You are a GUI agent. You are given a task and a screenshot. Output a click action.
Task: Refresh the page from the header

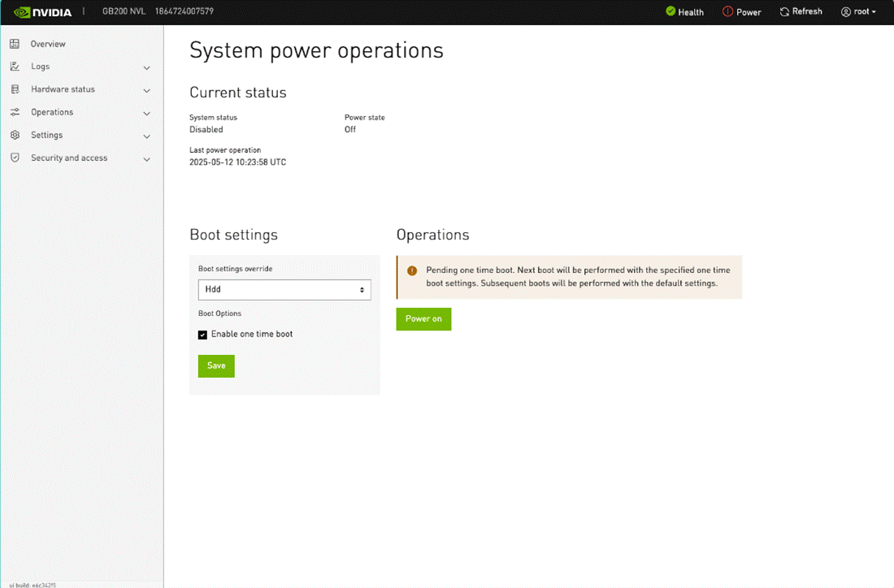(801, 12)
